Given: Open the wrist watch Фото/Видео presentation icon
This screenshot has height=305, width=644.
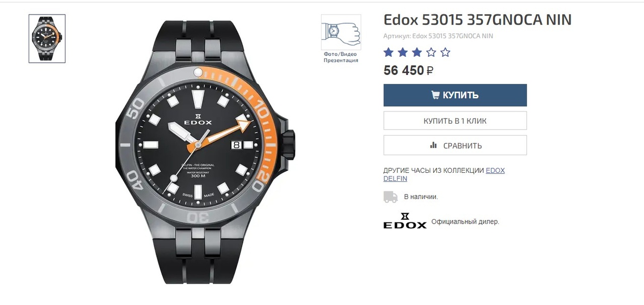Looking at the screenshot, I should 341,32.
